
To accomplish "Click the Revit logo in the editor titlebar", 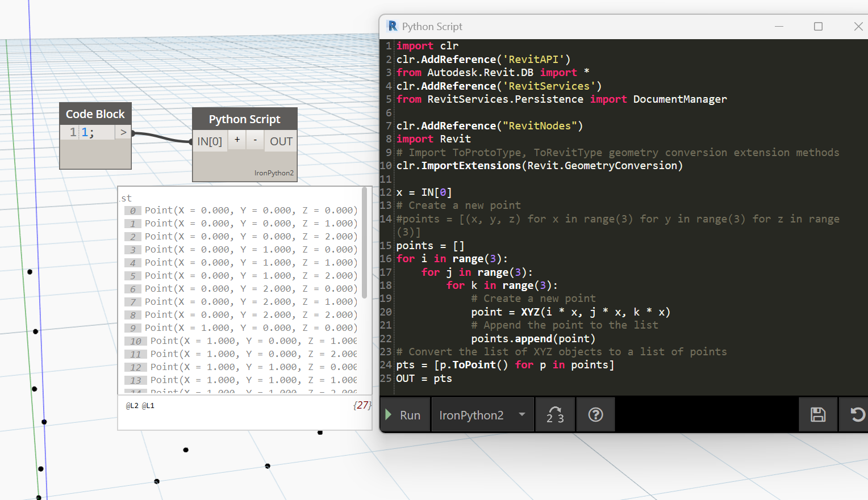I will click(393, 26).
